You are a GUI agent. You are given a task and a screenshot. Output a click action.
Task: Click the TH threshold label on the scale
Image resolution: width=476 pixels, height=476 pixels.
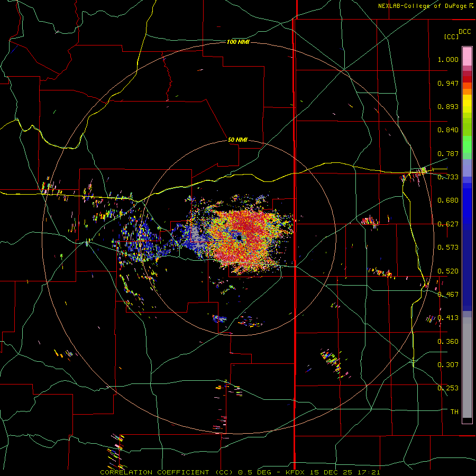(454, 412)
